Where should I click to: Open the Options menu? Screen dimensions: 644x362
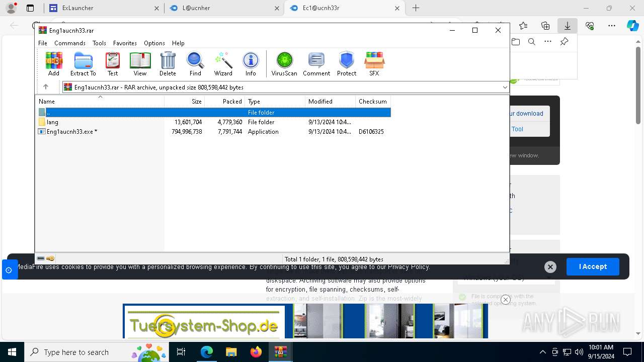point(154,43)
